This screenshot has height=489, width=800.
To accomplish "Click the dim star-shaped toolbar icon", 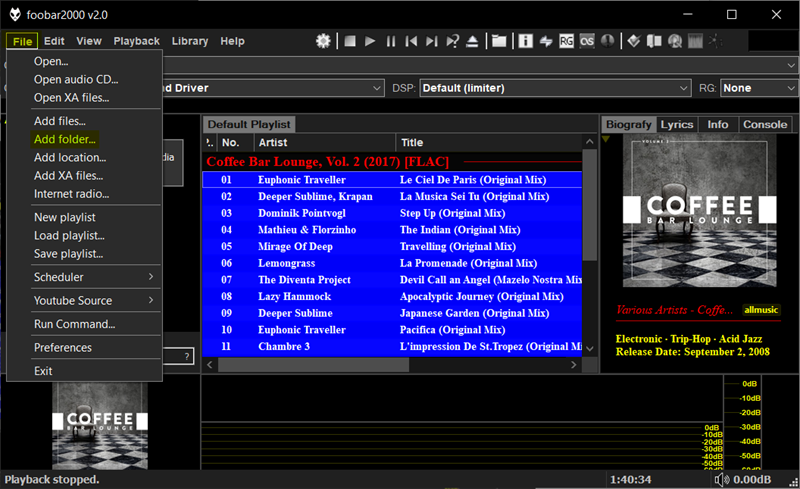I will (715, 41).
